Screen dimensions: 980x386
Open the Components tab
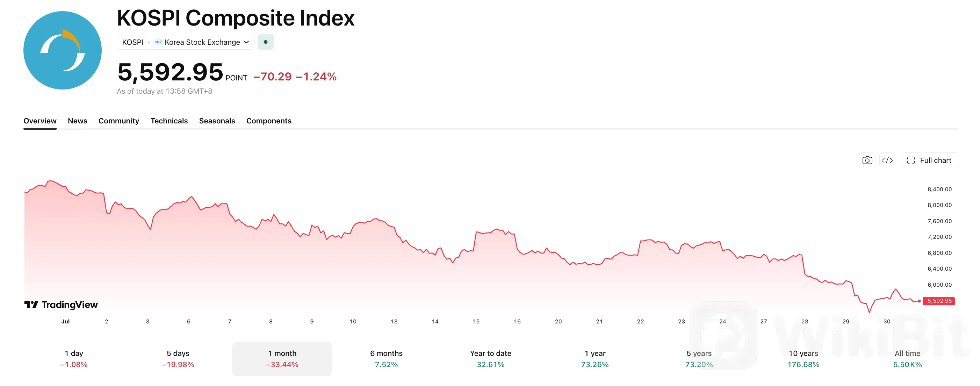268,121
